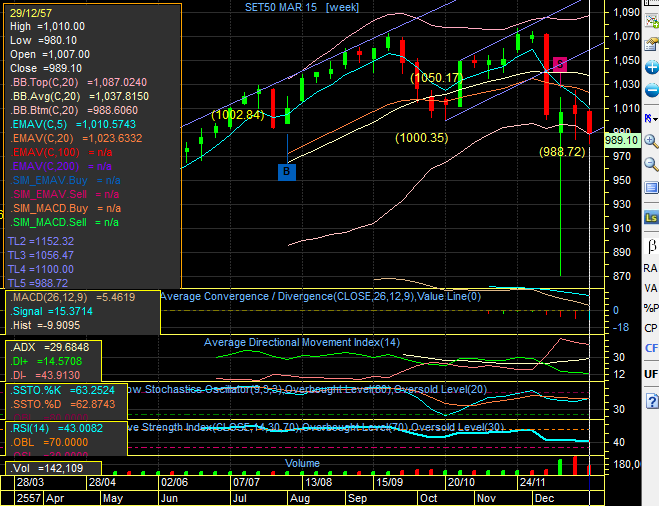Click the 15/09 date on time axis

pos(389,482)
